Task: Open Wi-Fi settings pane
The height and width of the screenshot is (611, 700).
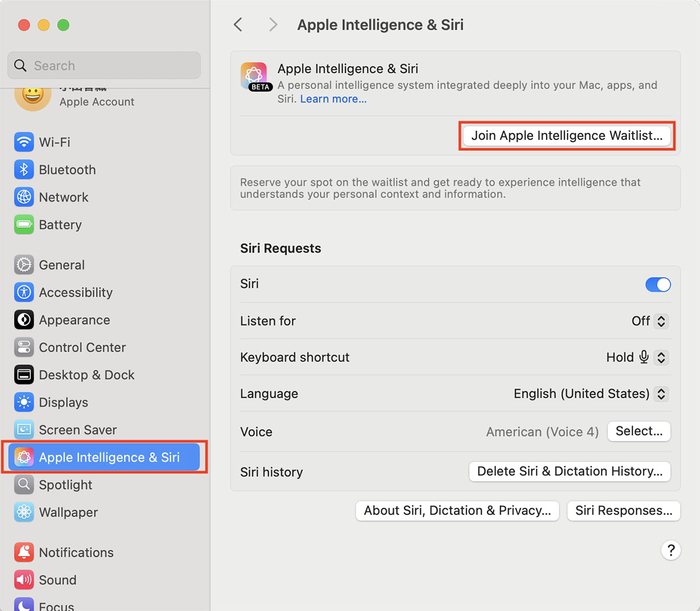Action: (x=105, y=142)
